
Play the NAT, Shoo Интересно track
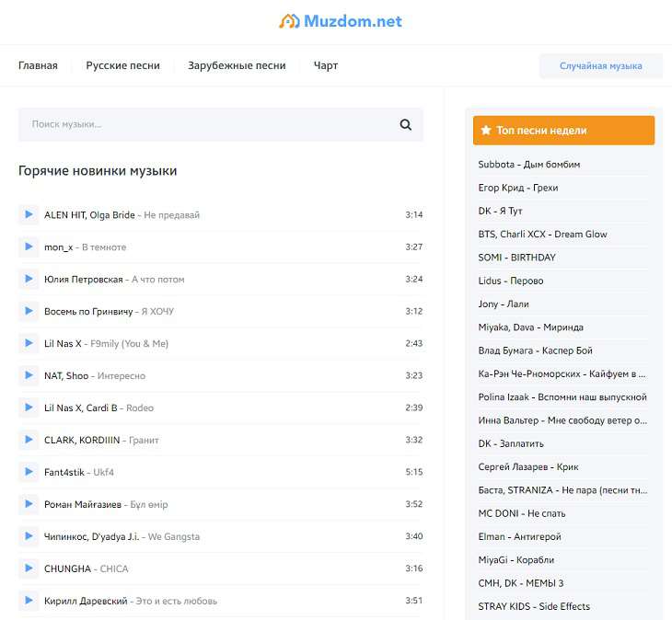tap(29, 376)
